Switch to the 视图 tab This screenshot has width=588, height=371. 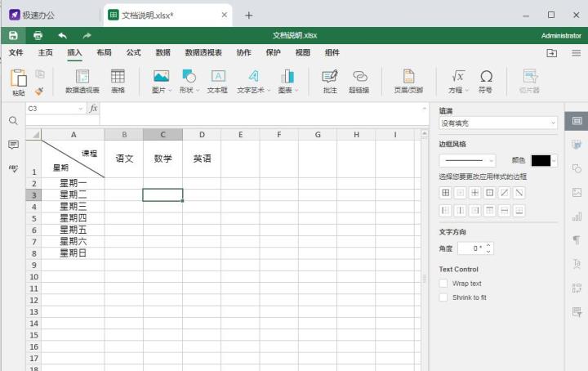pyautogui.click(x=303, y=52)
